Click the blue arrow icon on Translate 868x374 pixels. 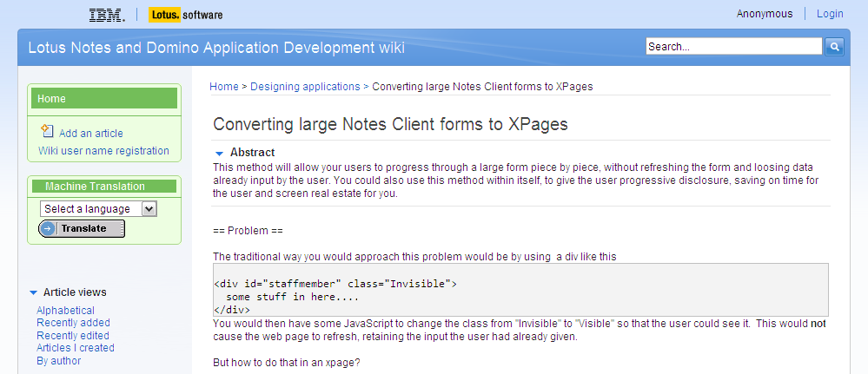click(49, 228)
